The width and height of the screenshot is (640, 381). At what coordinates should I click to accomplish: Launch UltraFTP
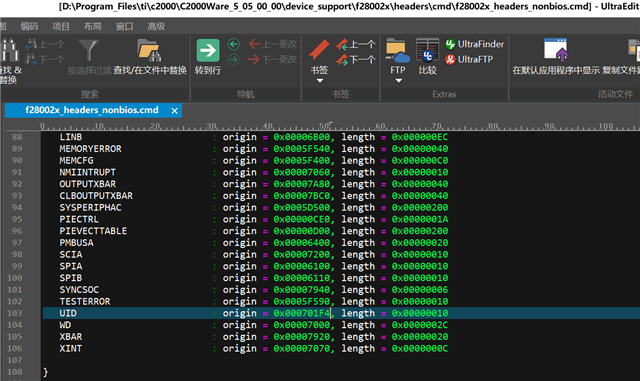[469, 60]
